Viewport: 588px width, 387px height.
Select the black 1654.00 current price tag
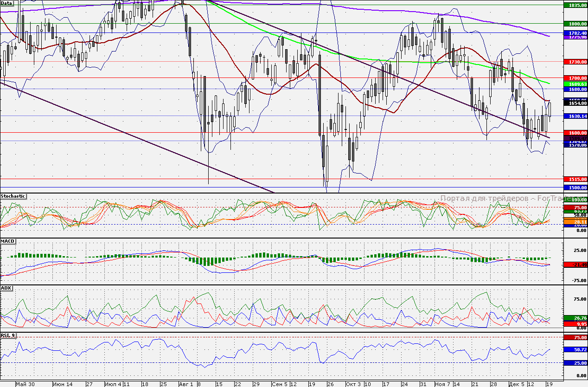[575, 103]
